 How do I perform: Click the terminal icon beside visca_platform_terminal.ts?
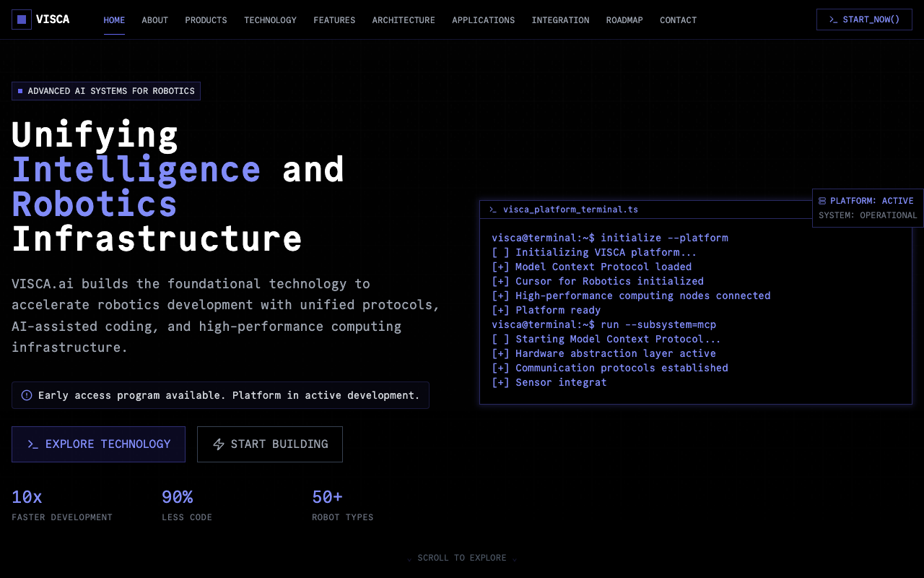tap(492, 210)
